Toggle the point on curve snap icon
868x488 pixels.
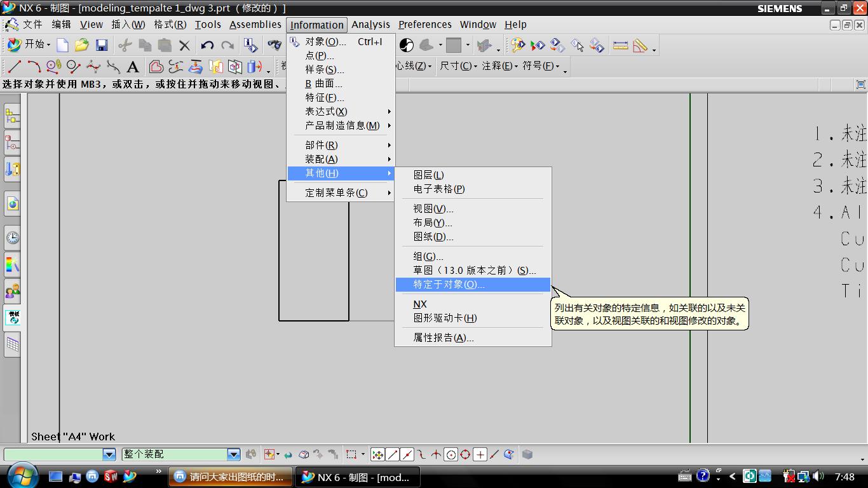coord(495,454)
